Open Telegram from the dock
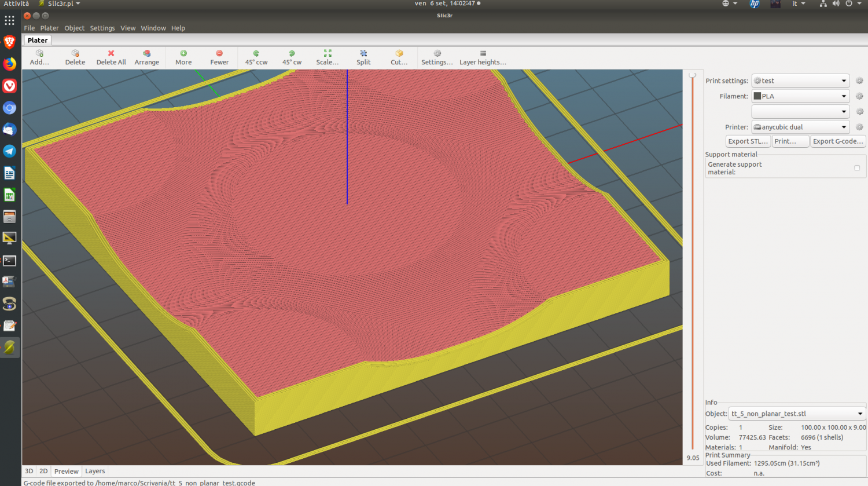The width and height of the screenshot is (868, 486). coord(9,151)
